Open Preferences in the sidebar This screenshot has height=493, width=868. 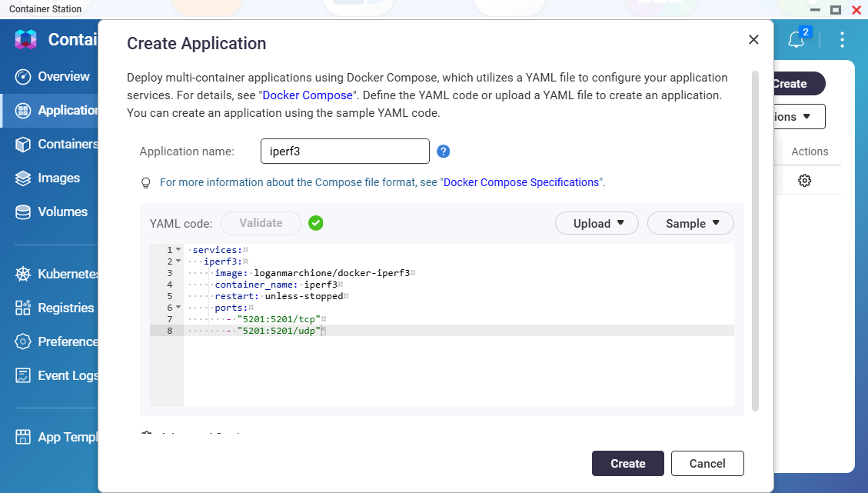(x=49, y=341)
